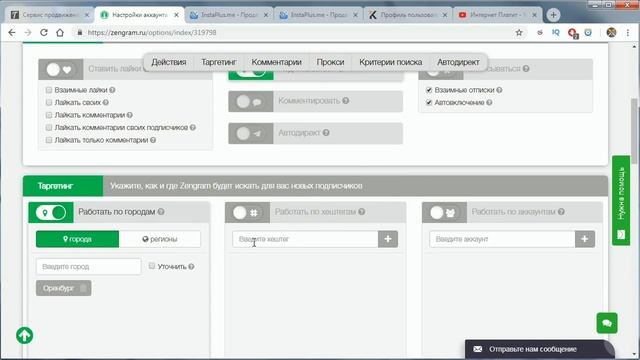Click the Таргетинг section header

tap(63, 186)
